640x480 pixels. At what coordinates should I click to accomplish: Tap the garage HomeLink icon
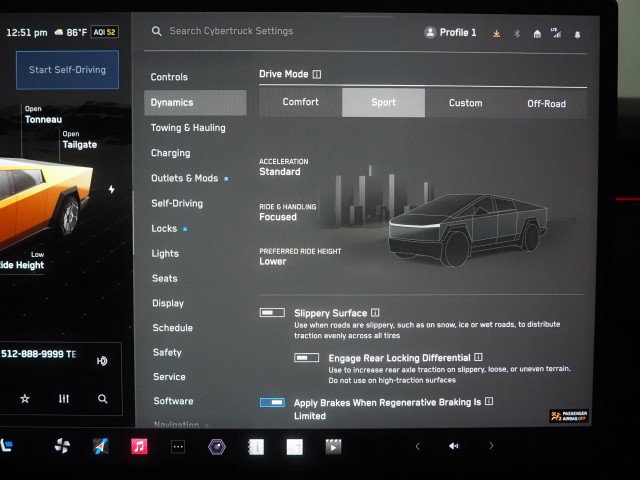tap(537, 34)
